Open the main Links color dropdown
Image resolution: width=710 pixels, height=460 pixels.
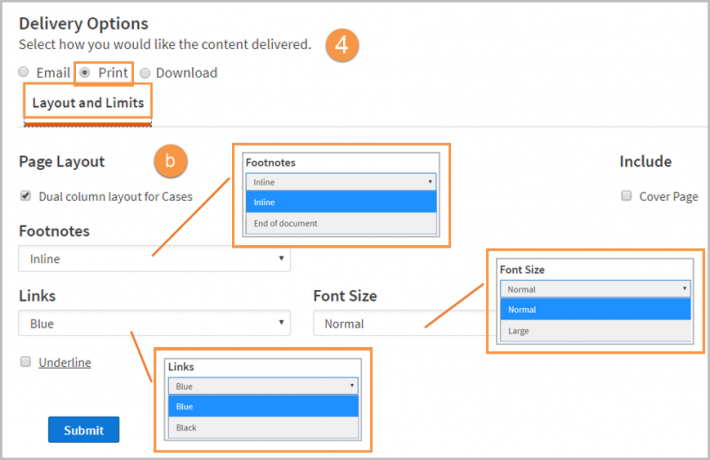pyautogui.click(x=154, y=323)
